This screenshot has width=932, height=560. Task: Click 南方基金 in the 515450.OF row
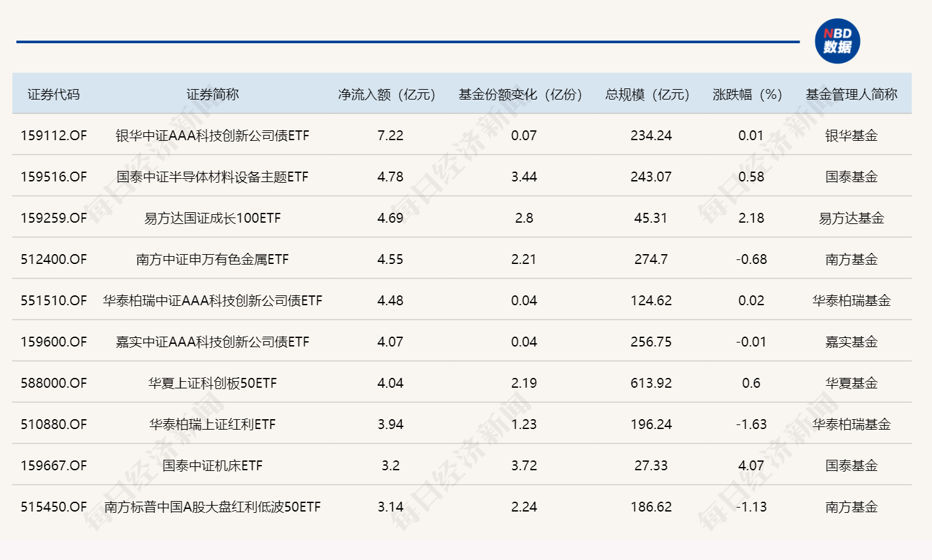click(851, 507)
